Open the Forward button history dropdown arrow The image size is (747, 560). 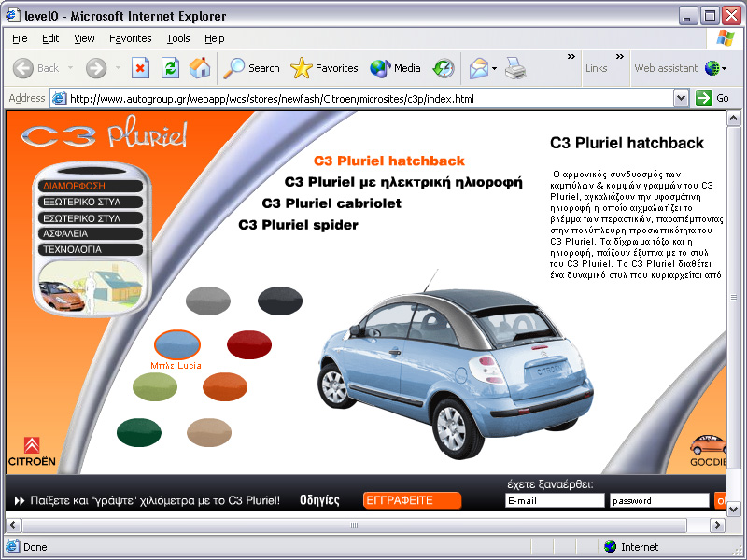pyautogui.click(x=118, y=68)
